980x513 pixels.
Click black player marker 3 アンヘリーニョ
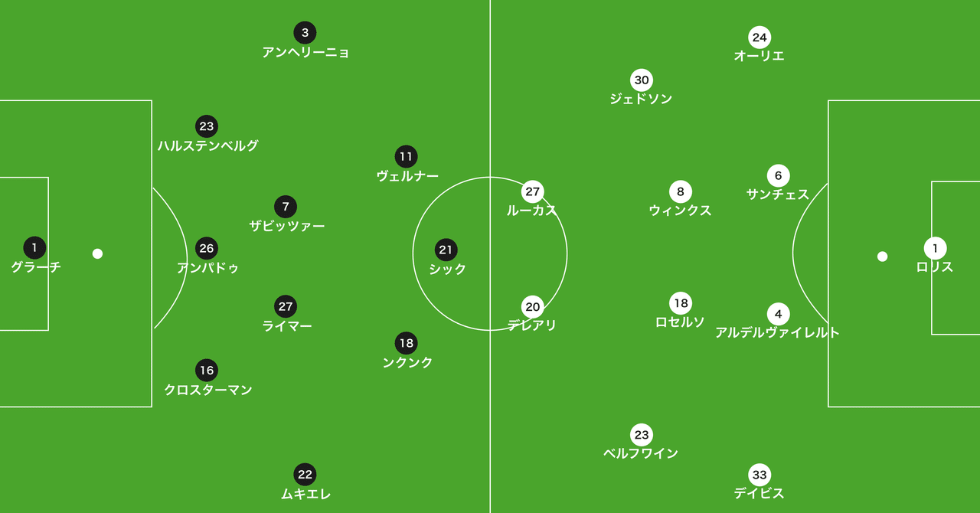(x=305, y=33)
